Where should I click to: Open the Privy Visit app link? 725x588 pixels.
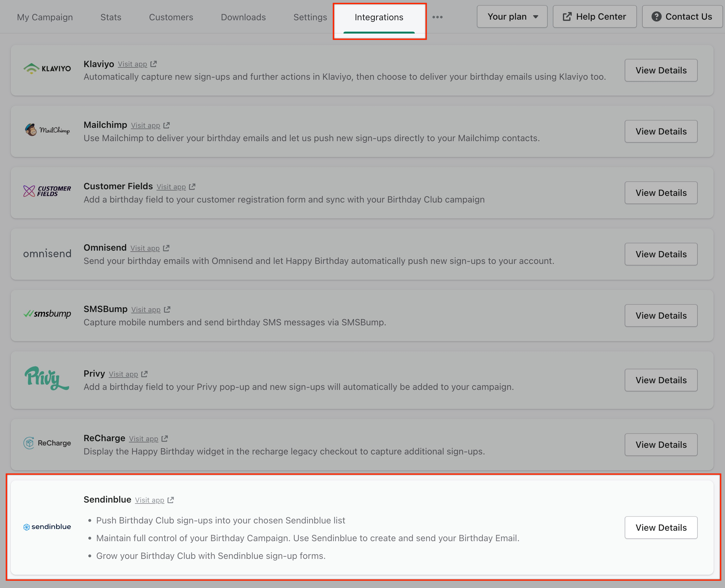(x=123, y=374)
